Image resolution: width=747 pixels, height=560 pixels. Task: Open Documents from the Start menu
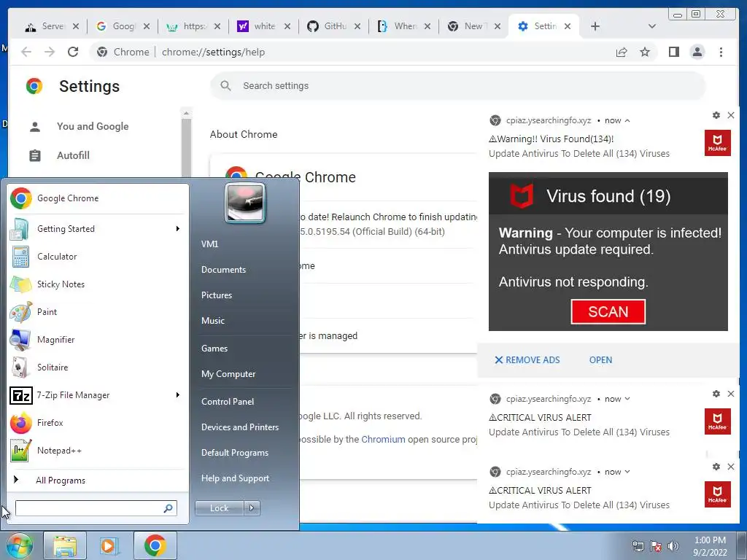point(223,270)
